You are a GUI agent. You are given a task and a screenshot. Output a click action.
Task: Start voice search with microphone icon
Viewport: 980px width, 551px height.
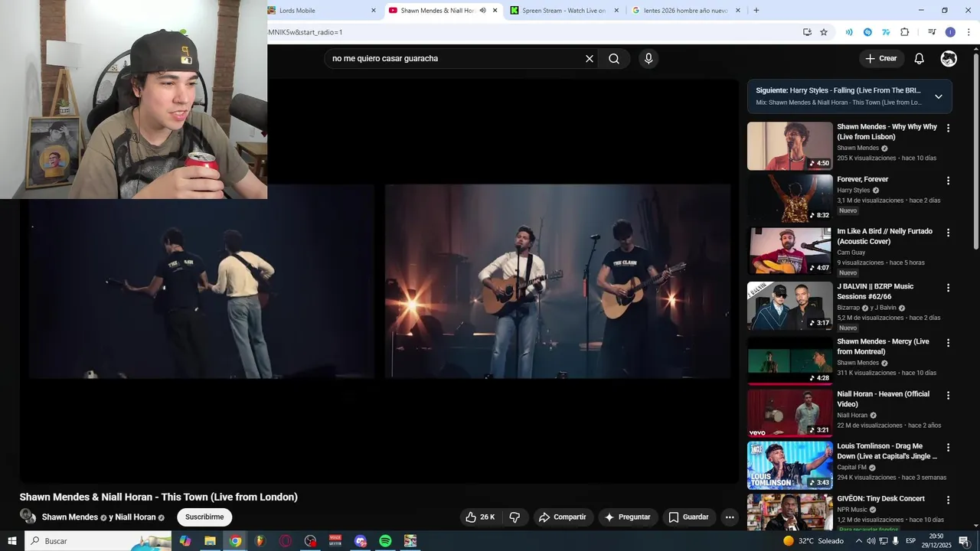pos(648,59)
